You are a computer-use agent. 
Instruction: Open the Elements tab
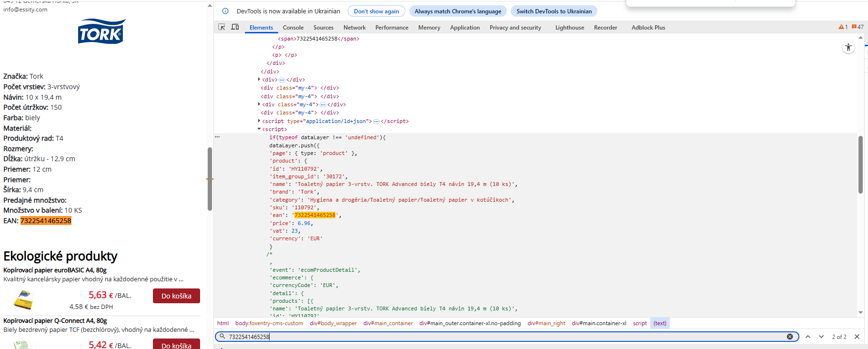(261, 28)
